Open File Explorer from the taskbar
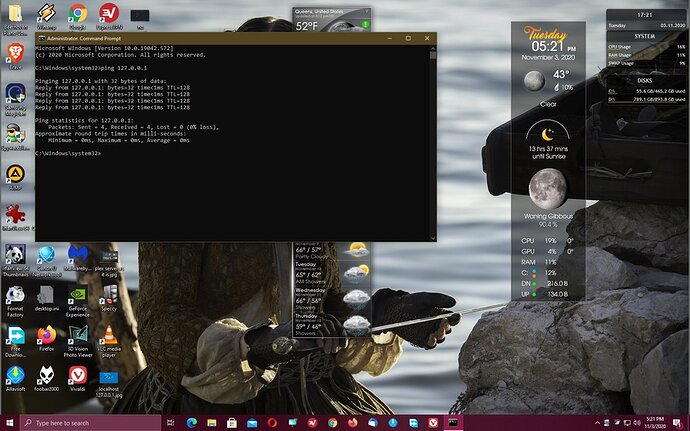Viewport: 690px width, 431px height. click(212, 423)
